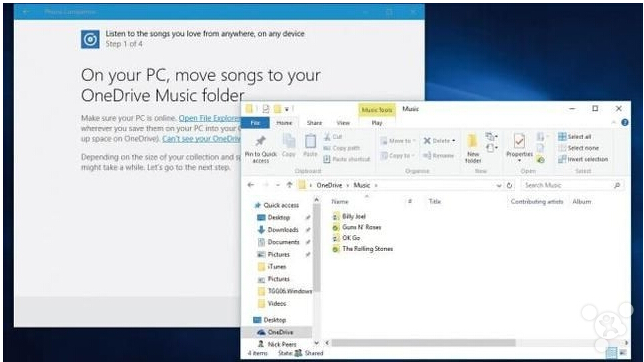Click Pin to Quick access icon
The width and height of the screenshot is (644, 362).
(260, 142)
